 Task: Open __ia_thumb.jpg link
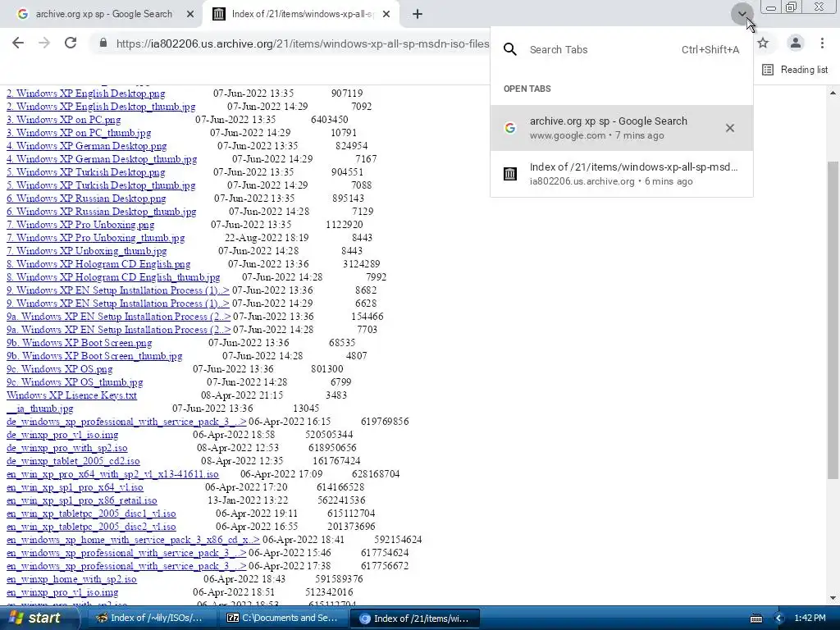[39, 409]
